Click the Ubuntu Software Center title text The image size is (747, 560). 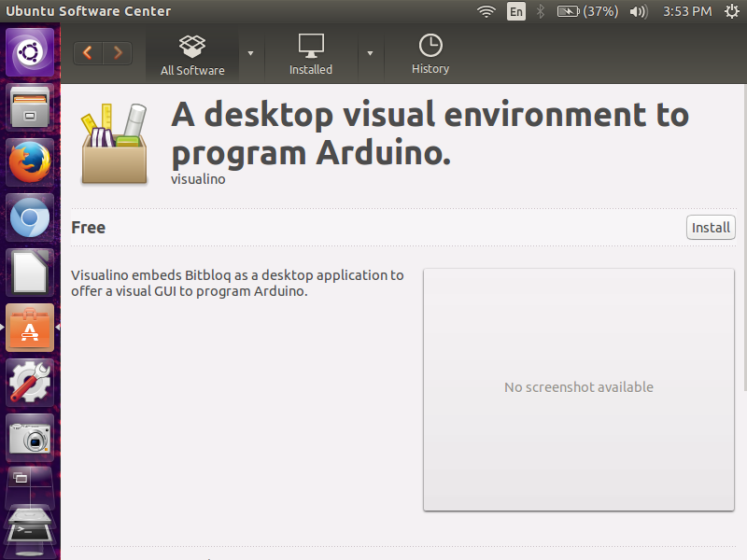(88, 11)
